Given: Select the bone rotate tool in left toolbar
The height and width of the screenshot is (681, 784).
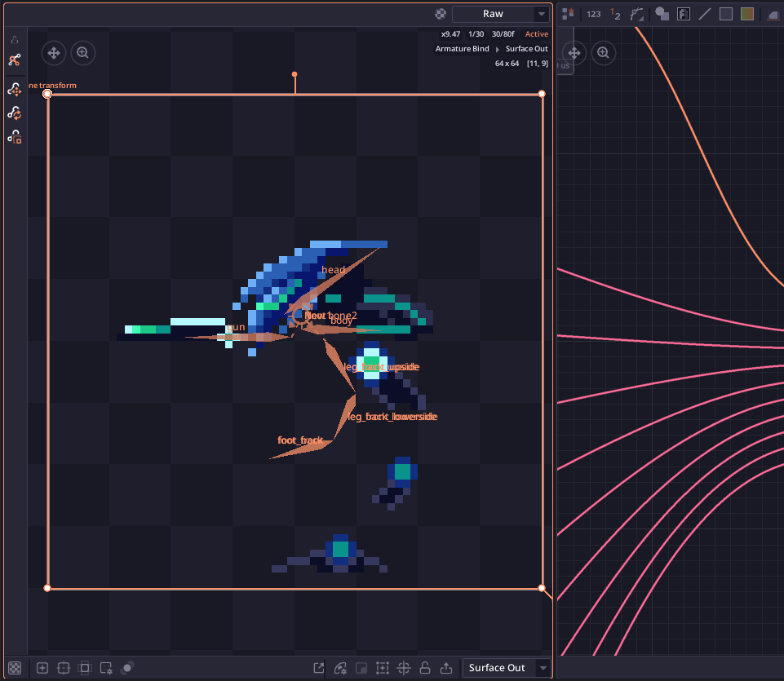Looking at the screenshot, I should tap(15, 113).
